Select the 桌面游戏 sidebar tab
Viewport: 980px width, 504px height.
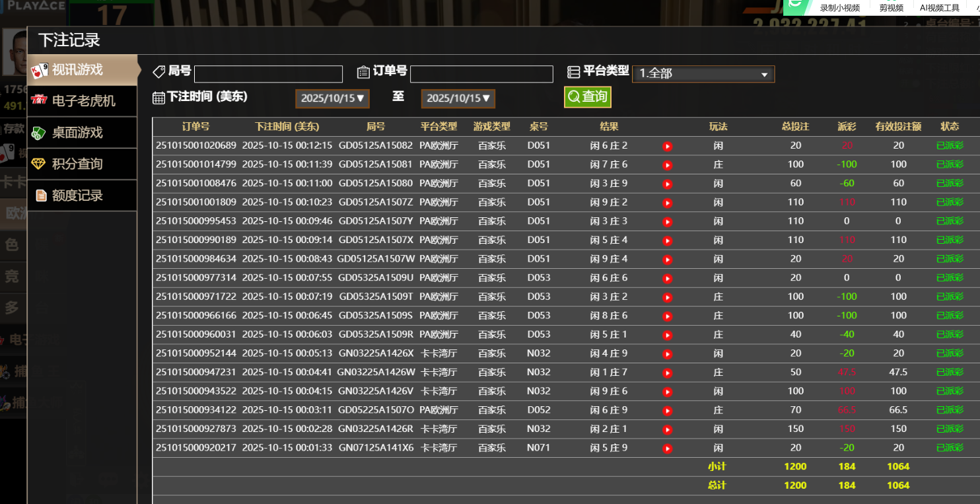[x=77, y=133]
